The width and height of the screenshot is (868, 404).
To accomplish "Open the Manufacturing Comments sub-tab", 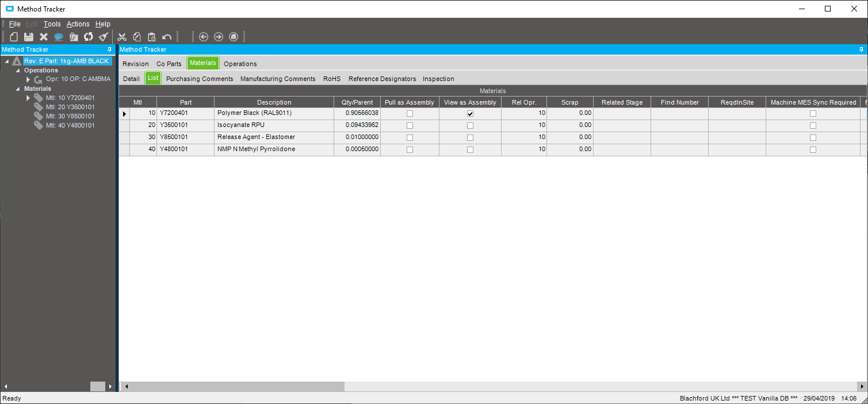I will point(278,79).
